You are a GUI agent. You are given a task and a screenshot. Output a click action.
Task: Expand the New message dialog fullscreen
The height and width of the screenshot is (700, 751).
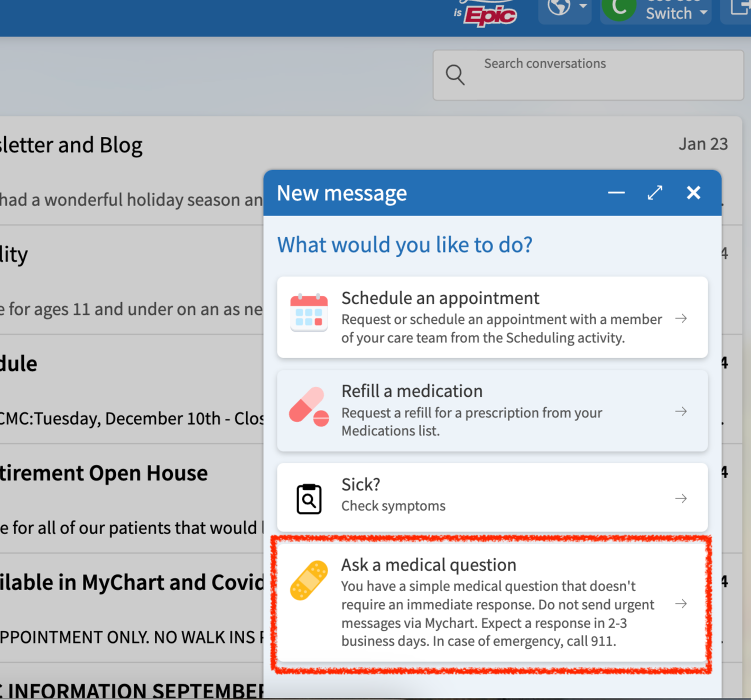click(x=655, y=193)
